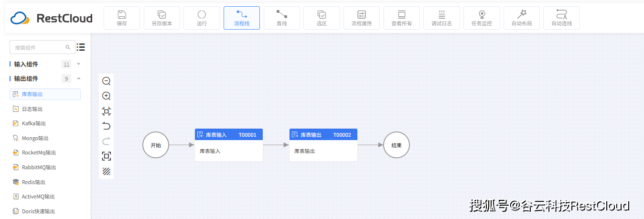Click the undo arrow on canvas toolbar
The image size is (644, 219).
point(107,126)
